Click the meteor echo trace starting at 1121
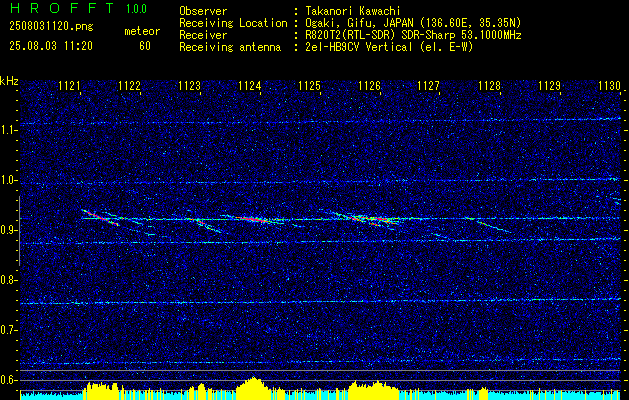629x400 pixels. [100, 217]
